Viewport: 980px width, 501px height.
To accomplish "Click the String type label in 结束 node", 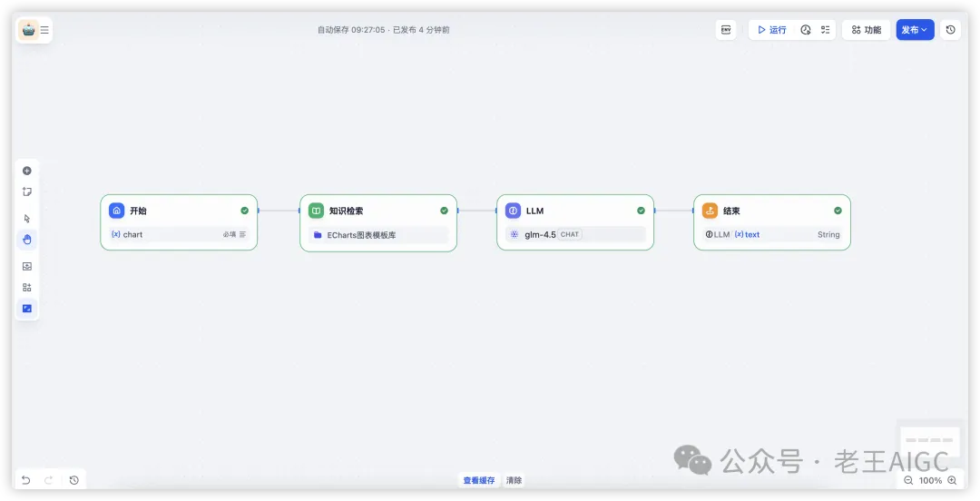I will (x=828, y=234).
